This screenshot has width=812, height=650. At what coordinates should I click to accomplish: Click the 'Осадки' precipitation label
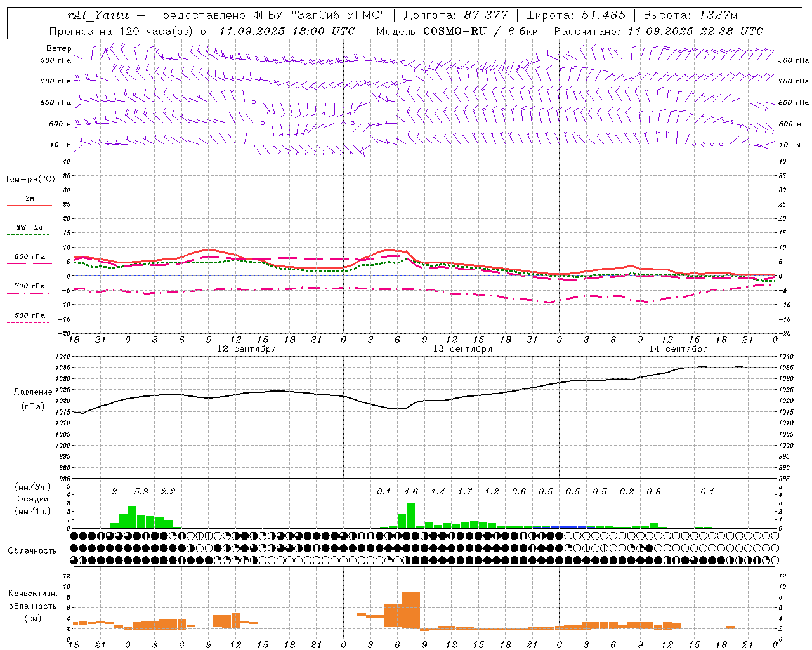(x=32, y=499)
